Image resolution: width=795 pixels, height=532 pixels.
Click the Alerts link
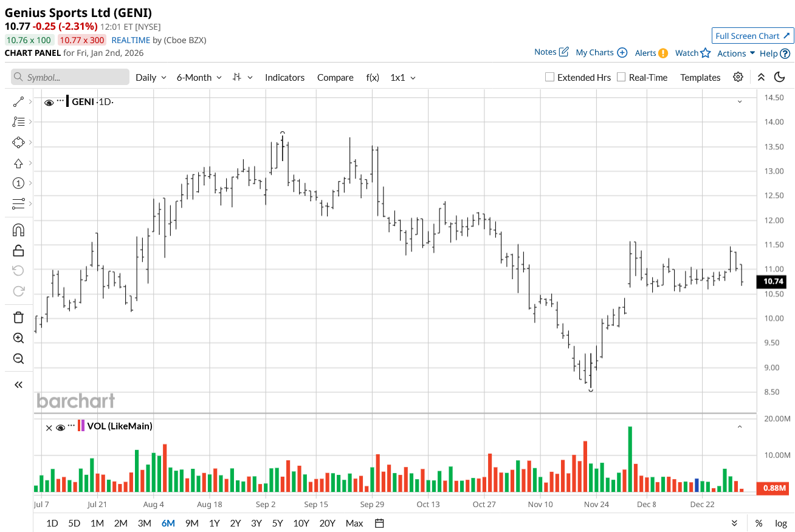[x=645, y=53]
